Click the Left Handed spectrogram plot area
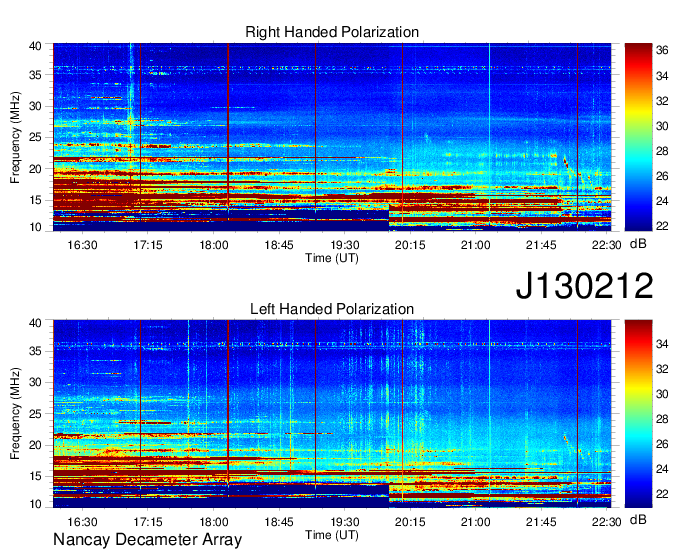This screenshot has height=552, width=680. click(x=332, y=414)
